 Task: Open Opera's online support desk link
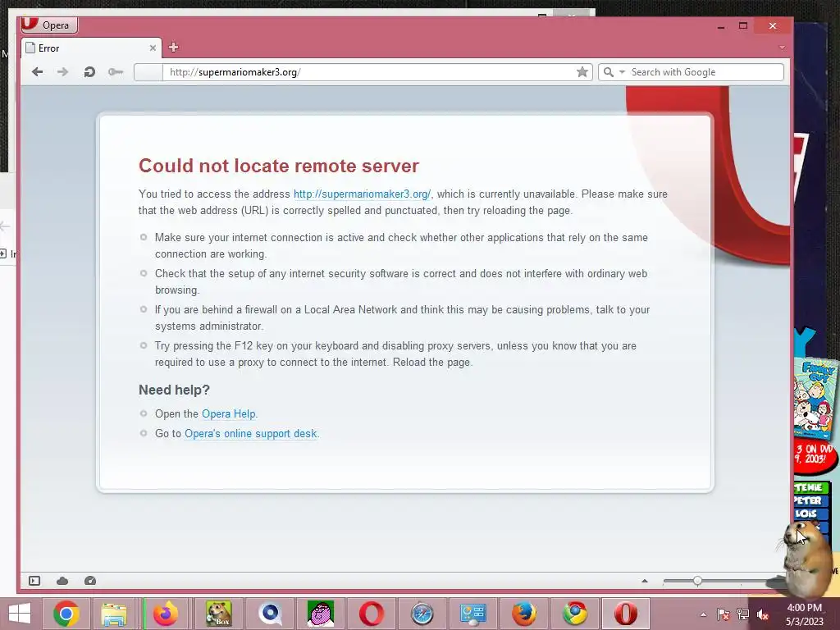(251, 433)
